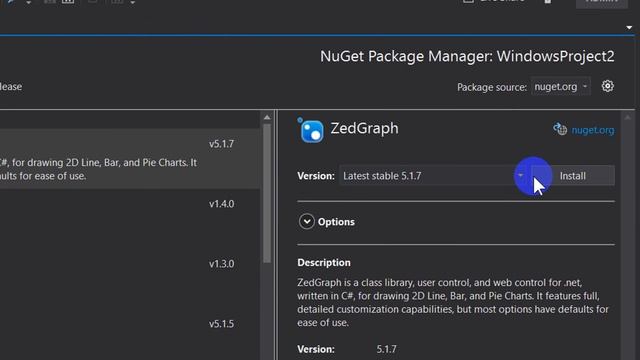The image size is (640, 360).
Task: Click the Description heading
Action: click(x=324, y=262)
